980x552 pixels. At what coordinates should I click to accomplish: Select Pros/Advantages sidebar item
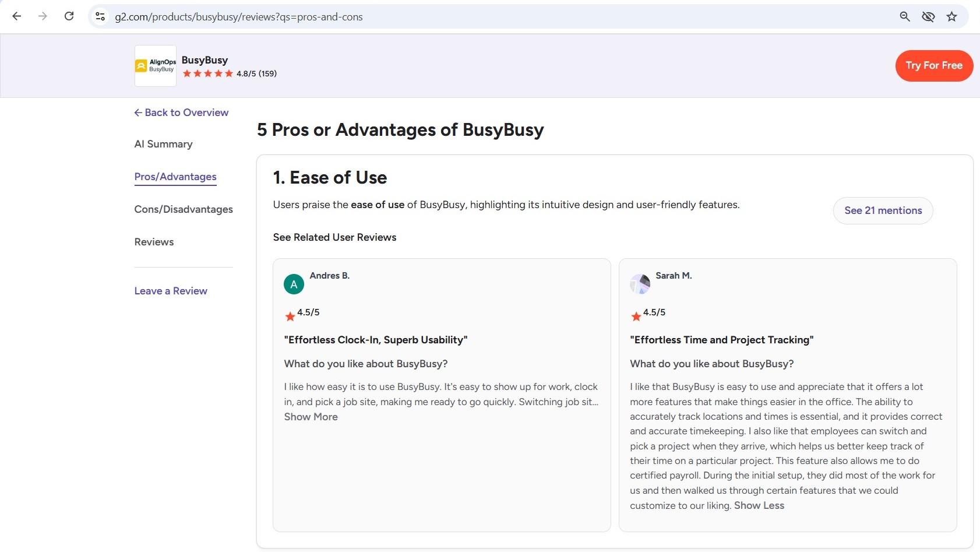pyautogui.click(x=175, y=177)
